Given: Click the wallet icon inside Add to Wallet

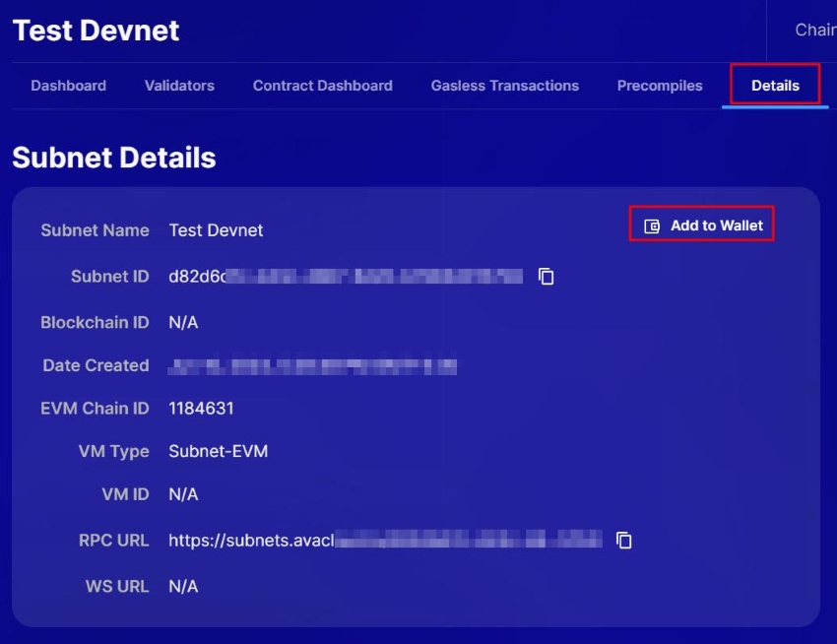Looking at the screenshot, I should point(651,225).
